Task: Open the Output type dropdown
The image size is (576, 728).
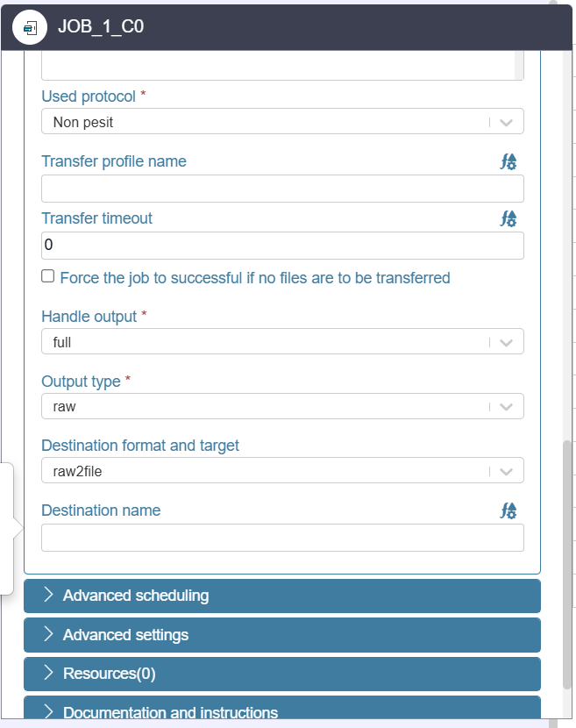Action: (282, 406)
